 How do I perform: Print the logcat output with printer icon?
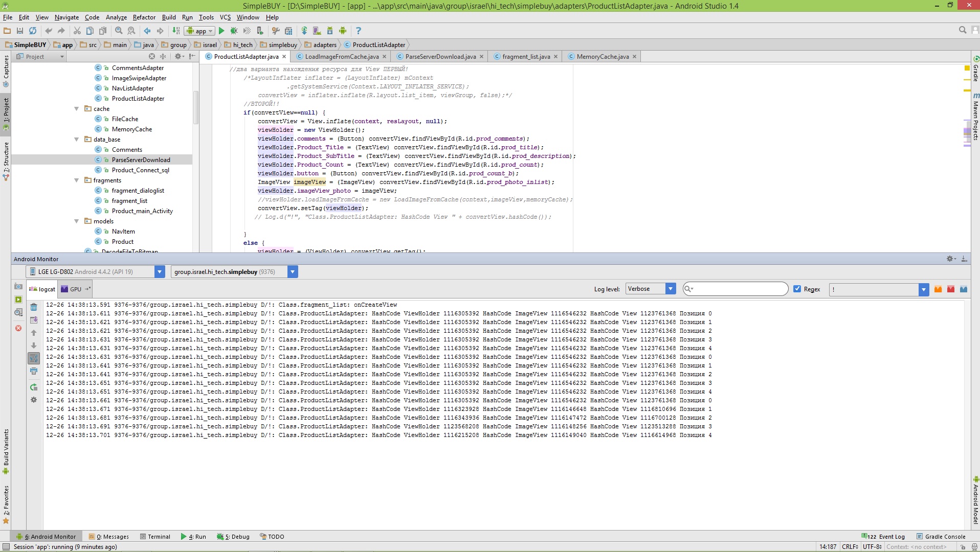pyautogui.click(x=34, y=371)
